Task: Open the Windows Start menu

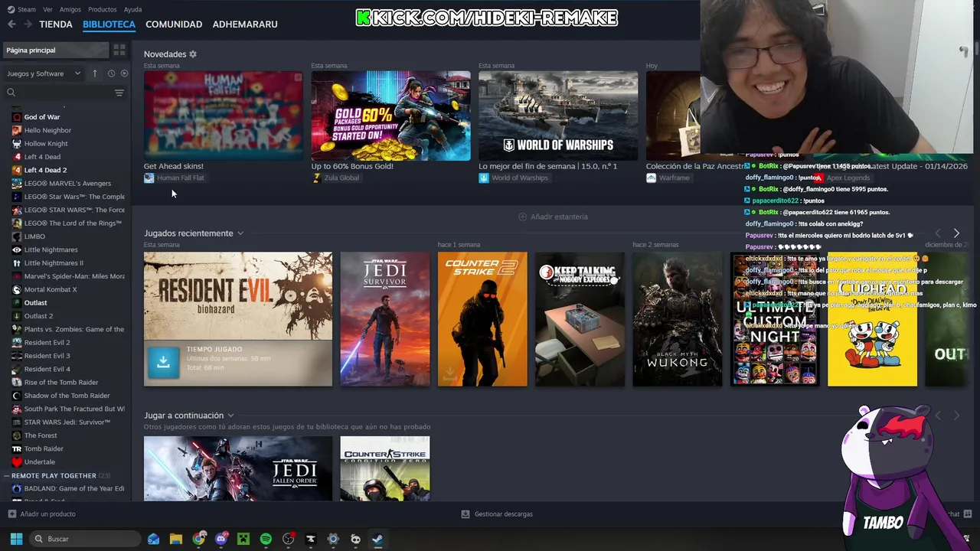Action: point(16,539)
